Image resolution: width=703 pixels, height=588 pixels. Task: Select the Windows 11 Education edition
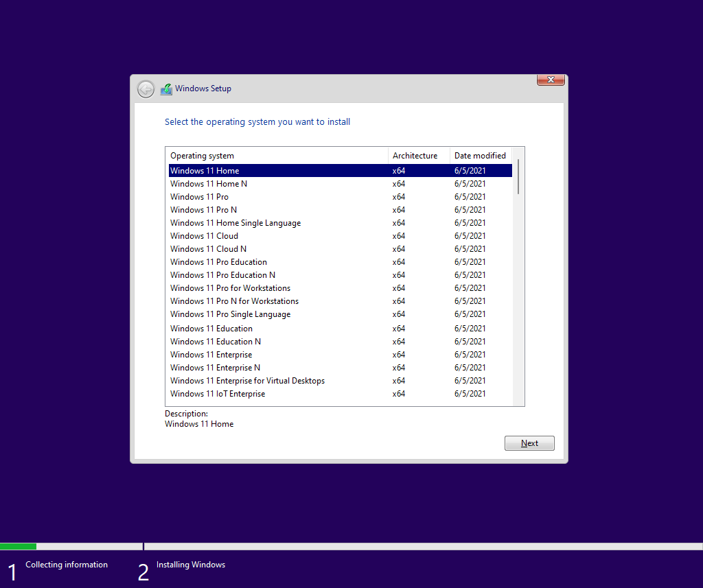[x=341, y=329]
